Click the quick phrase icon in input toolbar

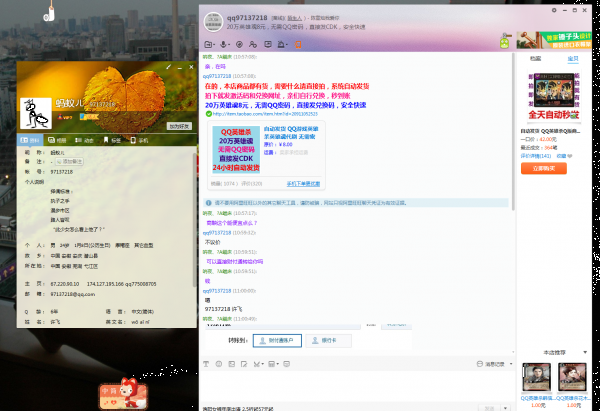(287, 364)
